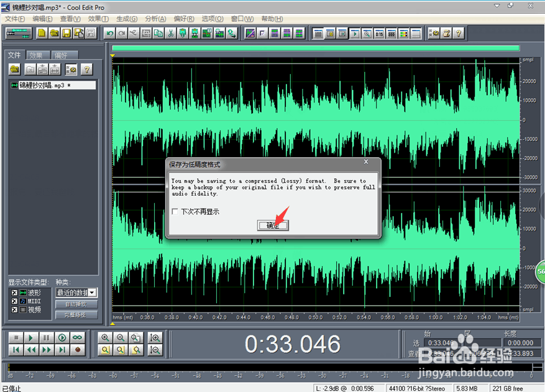Click the large 0:33.046 time display
Screen dimensions: 545x392
coord(292,344)
